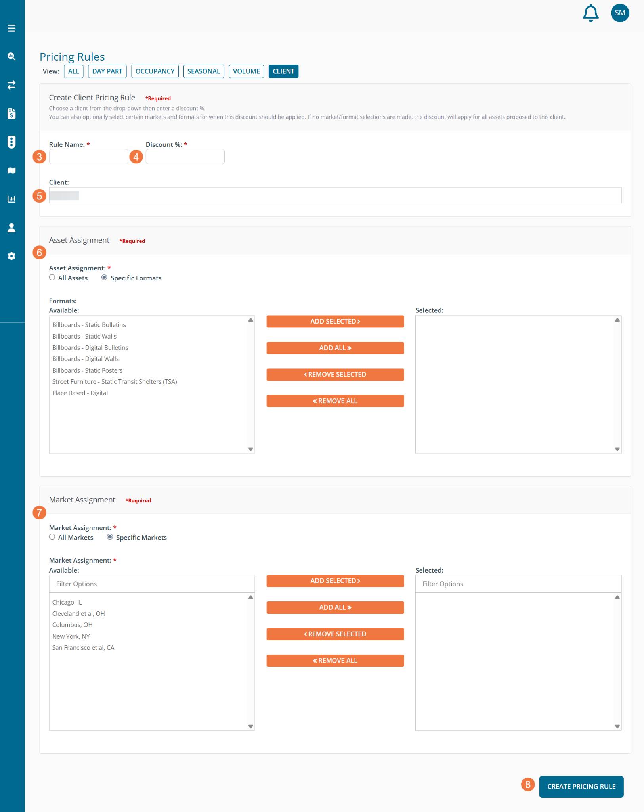This screenshot has height=812, width=644.
Task: Open the bar chart reports icon
Action: point(11,199)
